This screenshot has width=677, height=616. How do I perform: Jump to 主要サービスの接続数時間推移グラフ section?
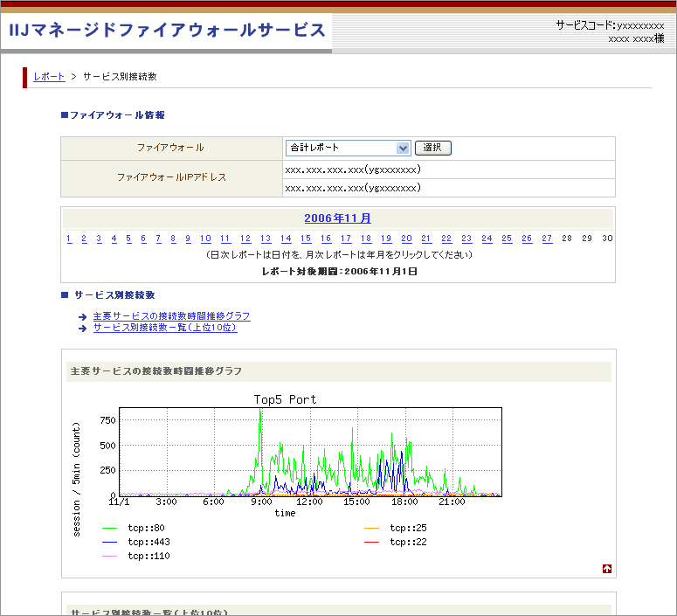point(171,316)
